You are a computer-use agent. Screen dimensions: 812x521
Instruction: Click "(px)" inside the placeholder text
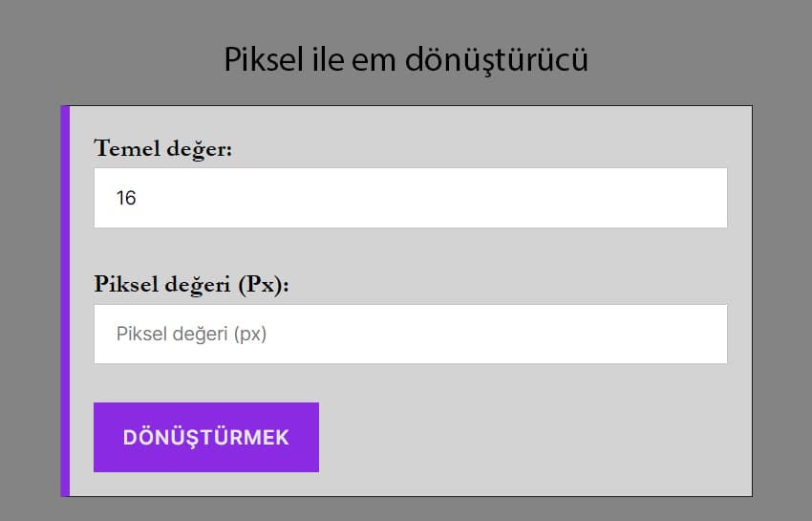[249, 335]
